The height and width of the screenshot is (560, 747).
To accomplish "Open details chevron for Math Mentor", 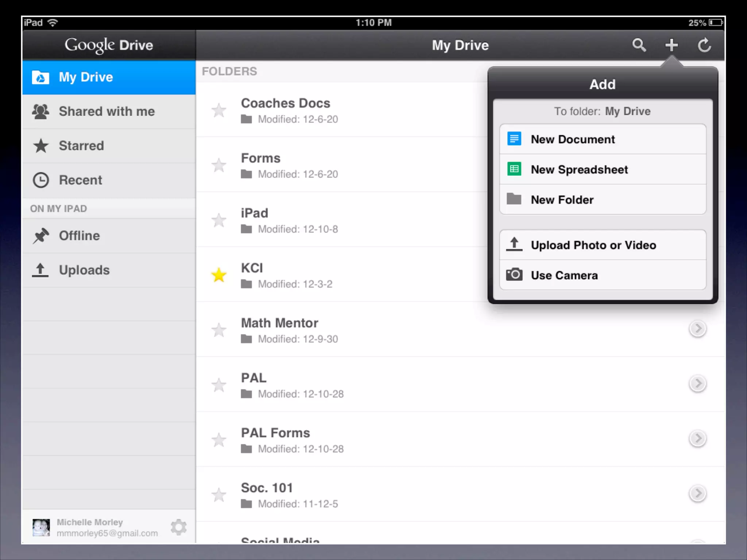I will click(697, 329).
